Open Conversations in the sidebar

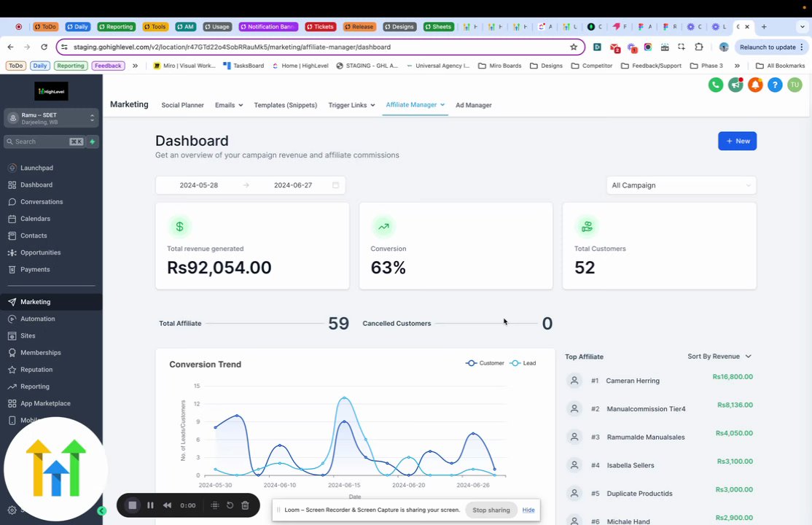[x=42, y=201]
